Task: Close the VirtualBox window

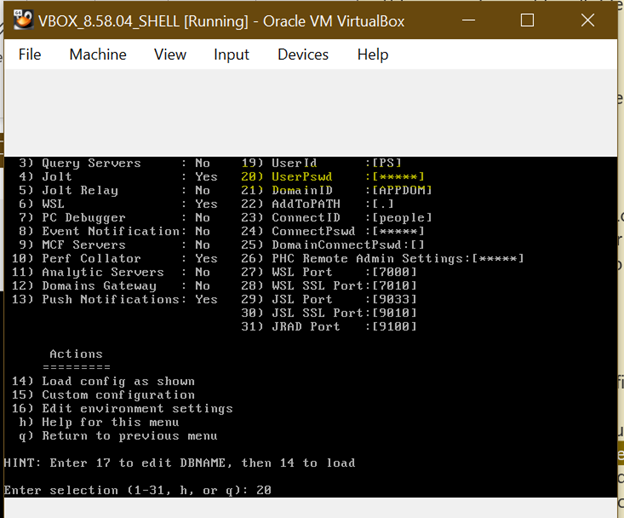Action: point(587,20)
